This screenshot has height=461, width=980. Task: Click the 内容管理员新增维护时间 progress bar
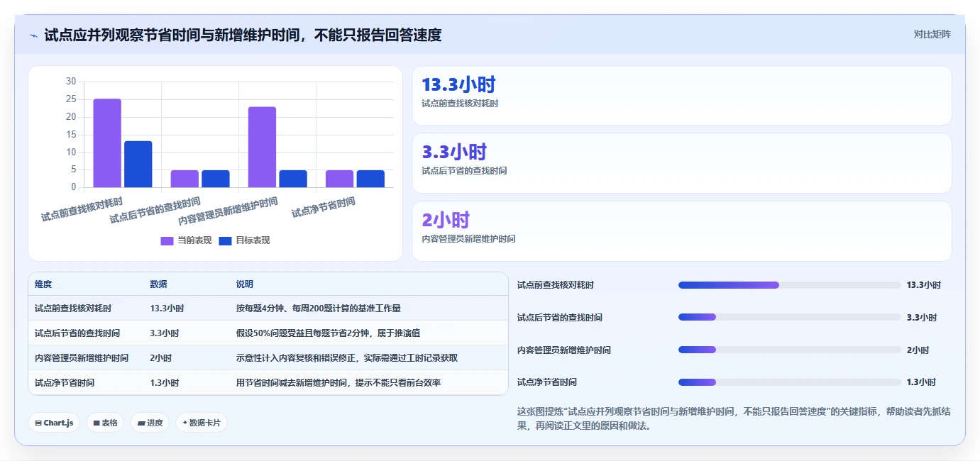pyautogui.click(x=789, y=350)
